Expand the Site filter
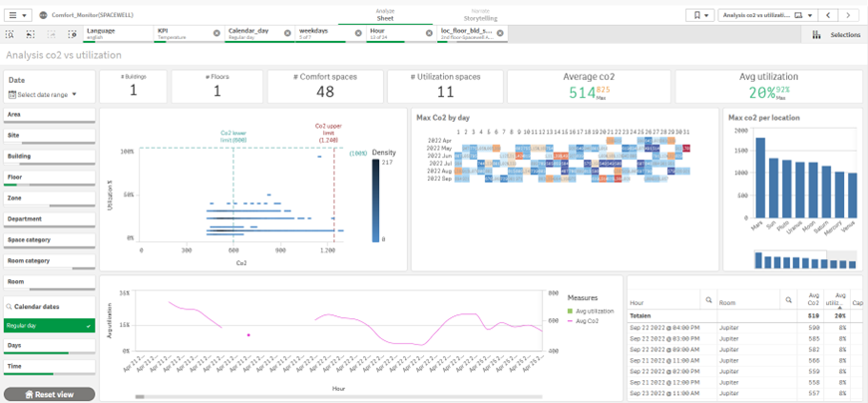This screenshot has width=868, height=403. (49, 137)
